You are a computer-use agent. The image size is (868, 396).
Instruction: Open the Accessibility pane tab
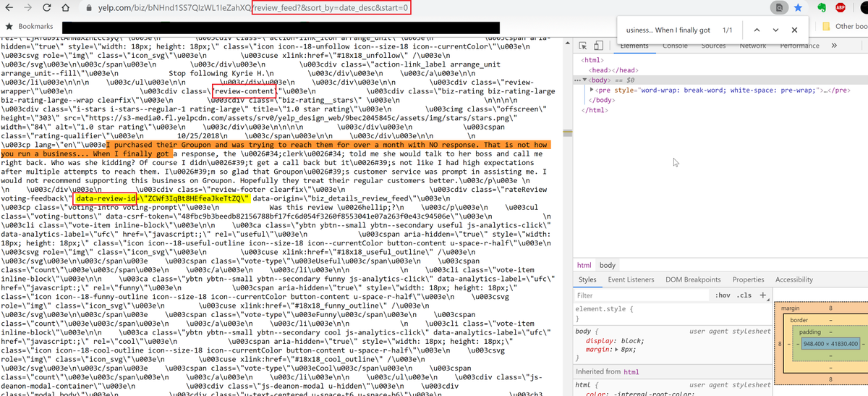click(x=794, y=279)
